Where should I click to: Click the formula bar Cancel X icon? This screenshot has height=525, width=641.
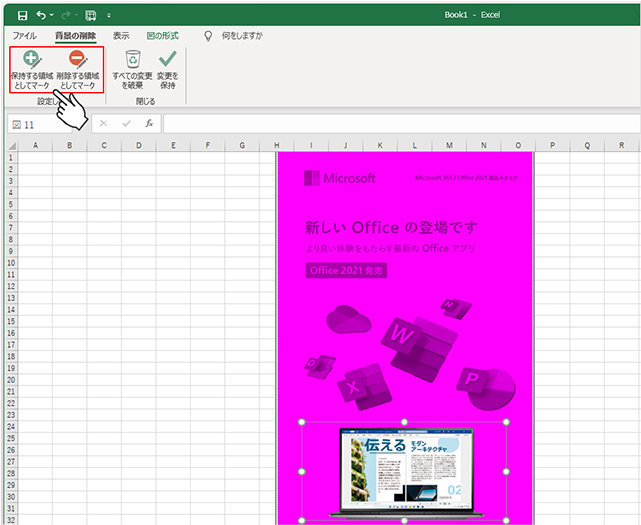click(x=103, y=123)
